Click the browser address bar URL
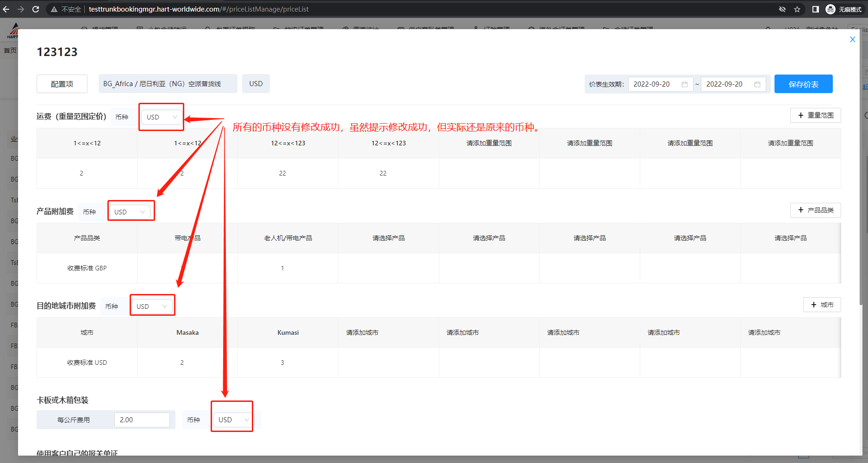Viewport: 868px width, 463px height. (199, 9)
